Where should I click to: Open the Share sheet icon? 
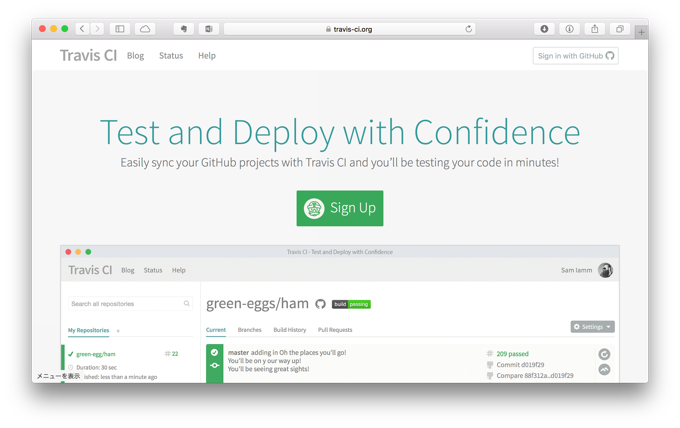595,29
